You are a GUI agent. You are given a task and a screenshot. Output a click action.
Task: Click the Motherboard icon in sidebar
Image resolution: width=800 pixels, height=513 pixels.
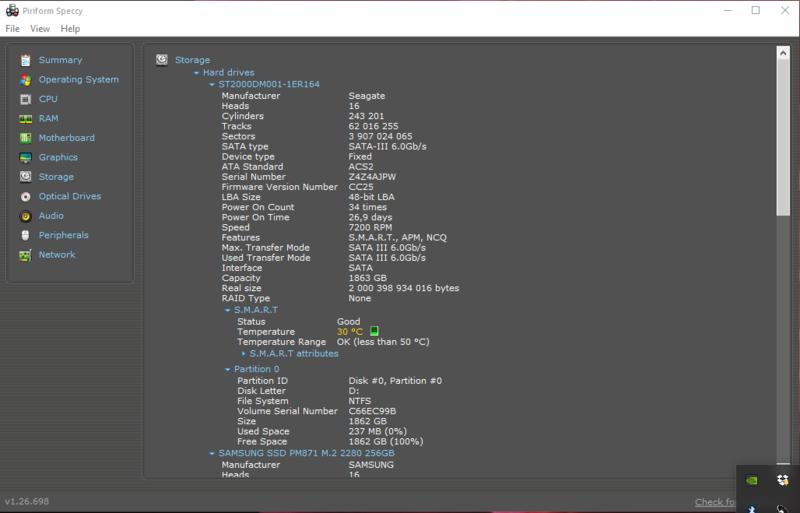tap(25, 138)
